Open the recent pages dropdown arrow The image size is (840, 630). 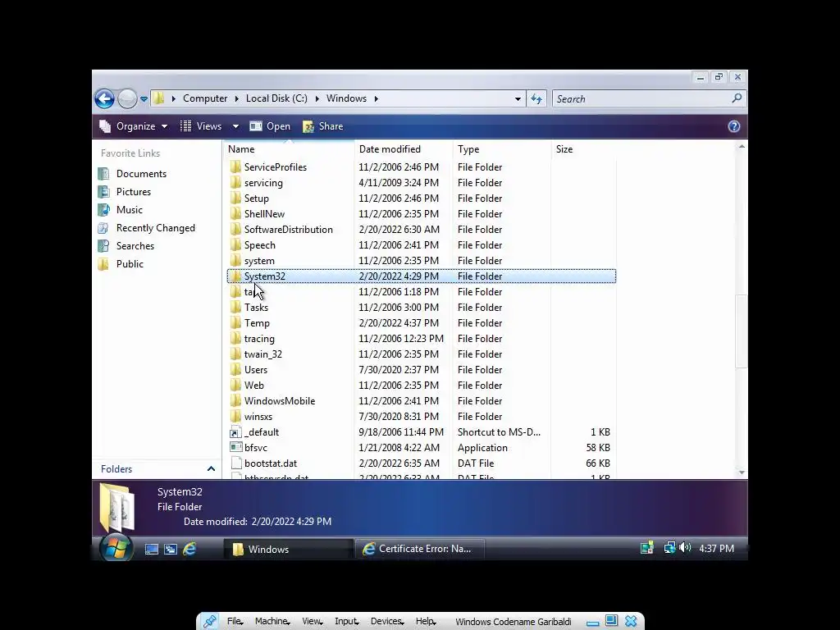pyautogui.click(x=144, y=99)
